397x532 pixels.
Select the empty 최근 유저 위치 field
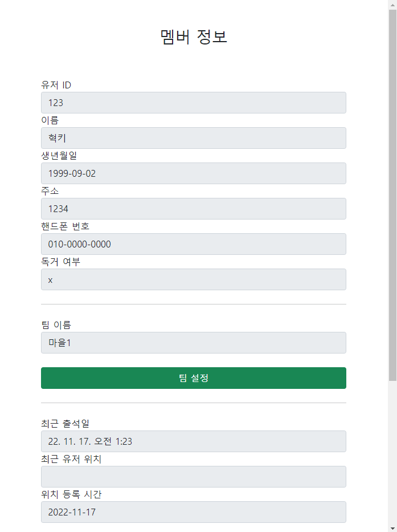pos(193,477)
